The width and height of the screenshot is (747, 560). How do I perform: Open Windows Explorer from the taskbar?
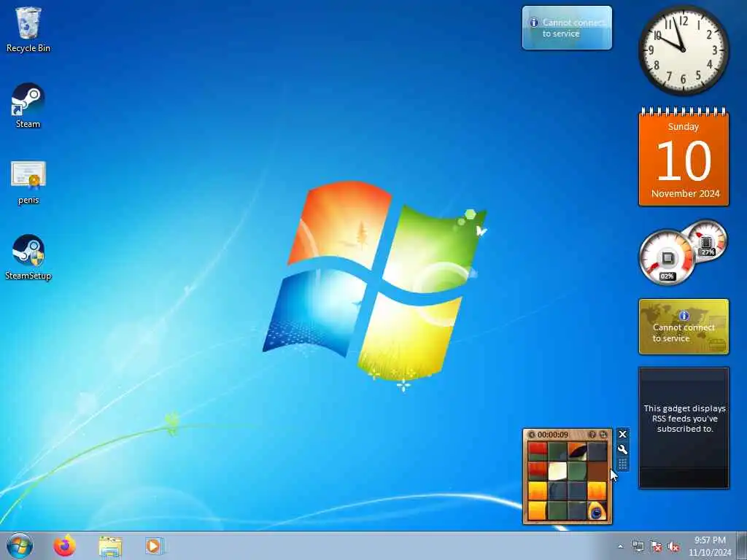(110, 545)
